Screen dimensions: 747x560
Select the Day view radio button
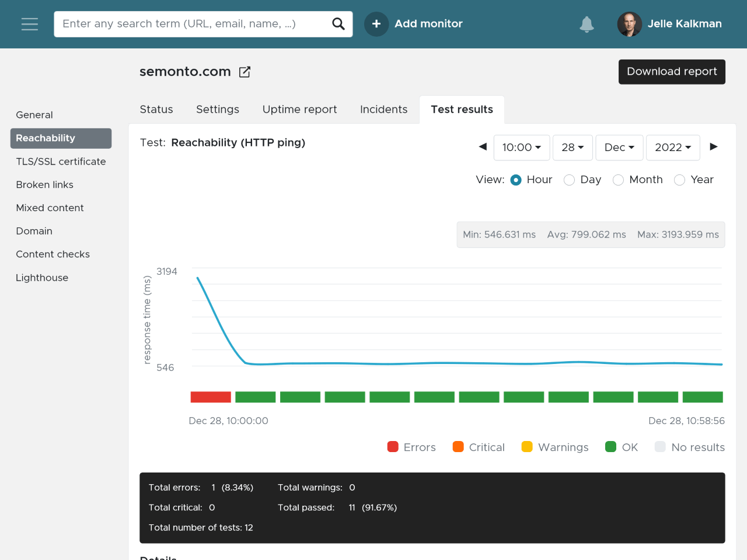(x=570, y=180)
